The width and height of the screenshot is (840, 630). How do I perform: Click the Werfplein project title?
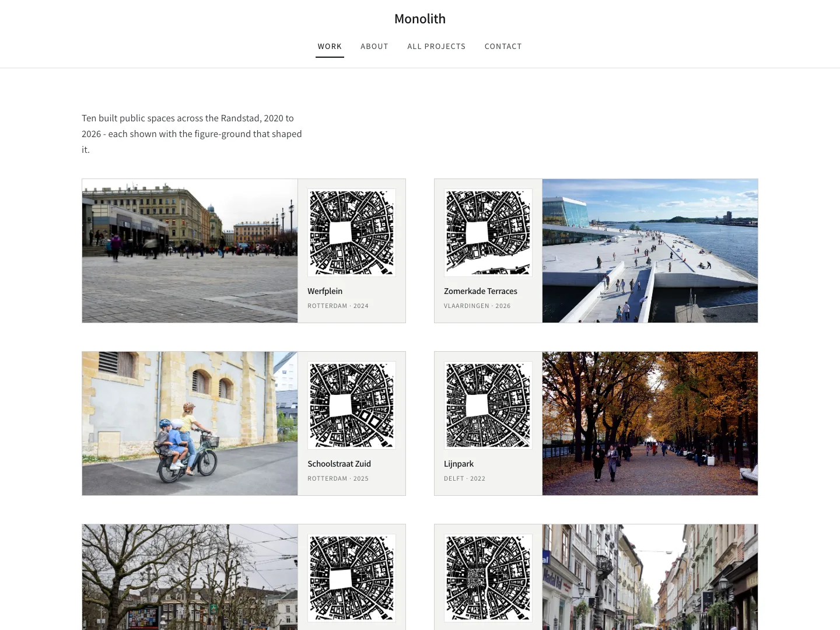pyautogui.click(x=325, y=291)
